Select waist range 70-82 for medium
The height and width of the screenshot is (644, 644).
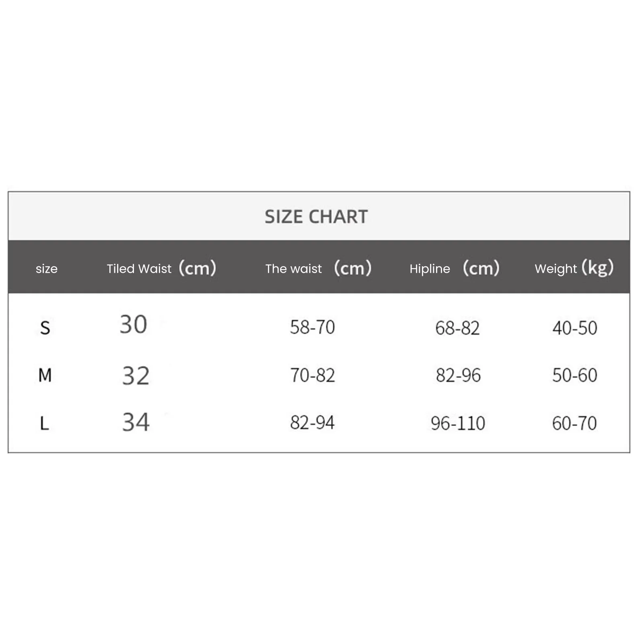point(313,375)
